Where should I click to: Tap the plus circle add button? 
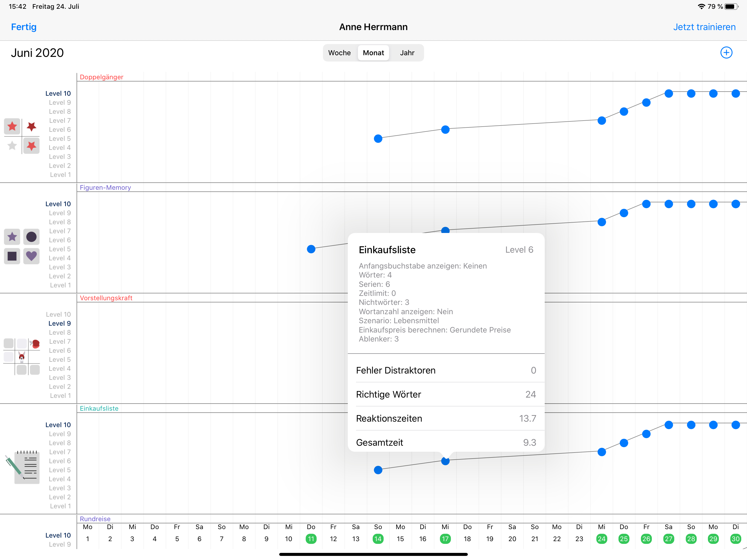[x=726, y=53]
